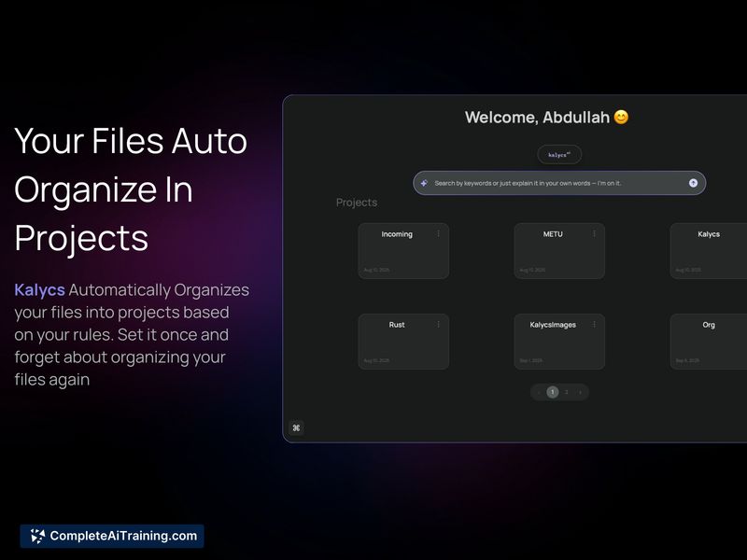The width and height of the screenshot is (747, 560).
Task: Open the three-dot menu on KalycsImages project
Action: click(x=594, y=325)
